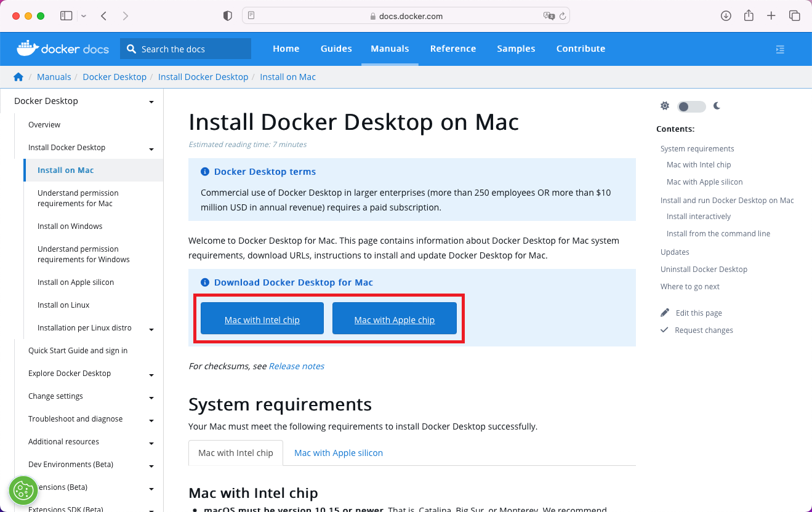Download Mac with Intel chip installer
This screenshot has width=812, height=512.
262,319
